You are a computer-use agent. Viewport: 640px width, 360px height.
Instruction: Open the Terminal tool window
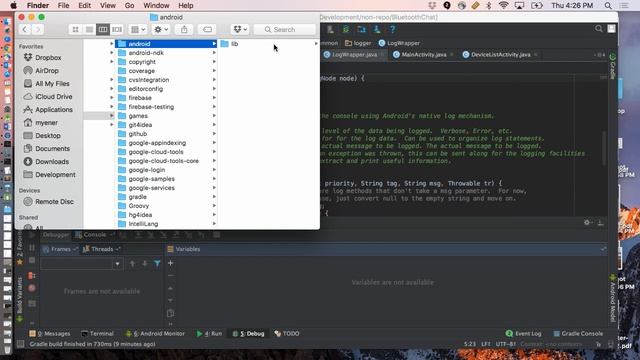click(98, 333)
